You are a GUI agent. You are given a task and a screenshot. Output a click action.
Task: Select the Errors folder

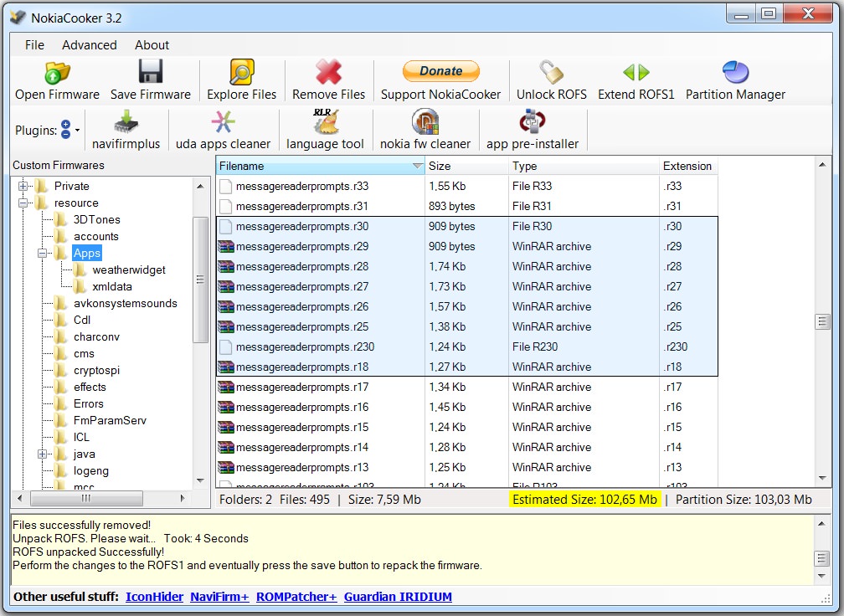[88, 403]
